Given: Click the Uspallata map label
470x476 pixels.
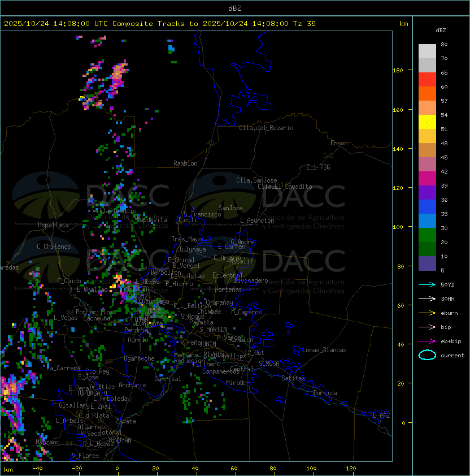Looking at the screenshot, I should pyautogui.click(x=53, y=225).
